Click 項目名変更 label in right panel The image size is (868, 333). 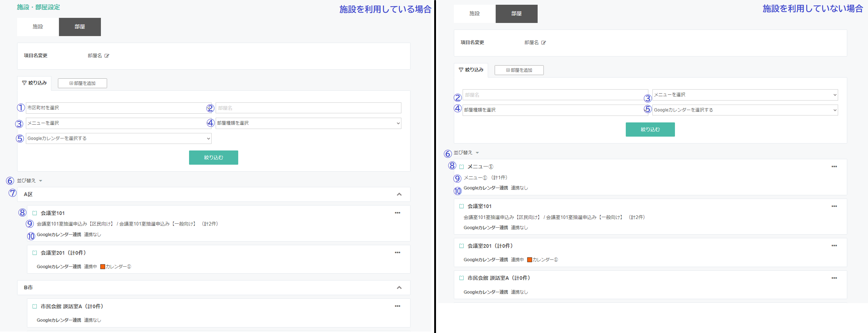point(472,43)
